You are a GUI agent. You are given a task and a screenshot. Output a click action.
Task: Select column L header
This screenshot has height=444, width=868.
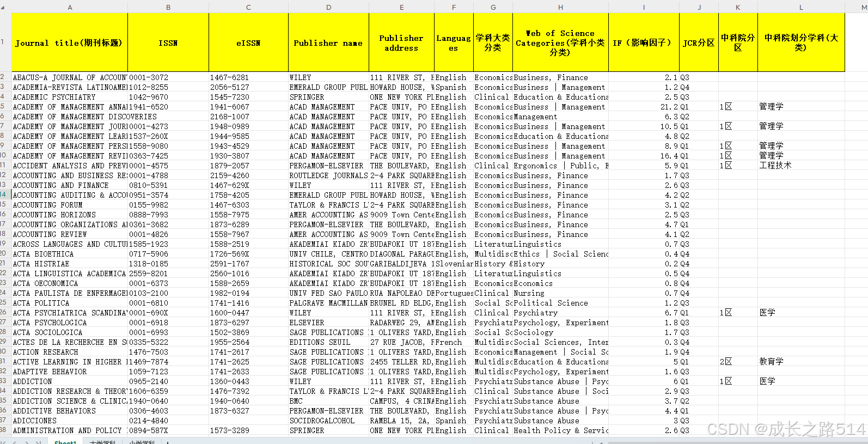coord(801,7)
